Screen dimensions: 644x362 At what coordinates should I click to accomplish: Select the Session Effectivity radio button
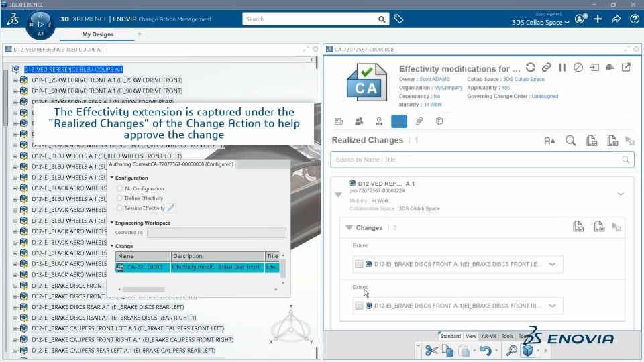(120, 208)
